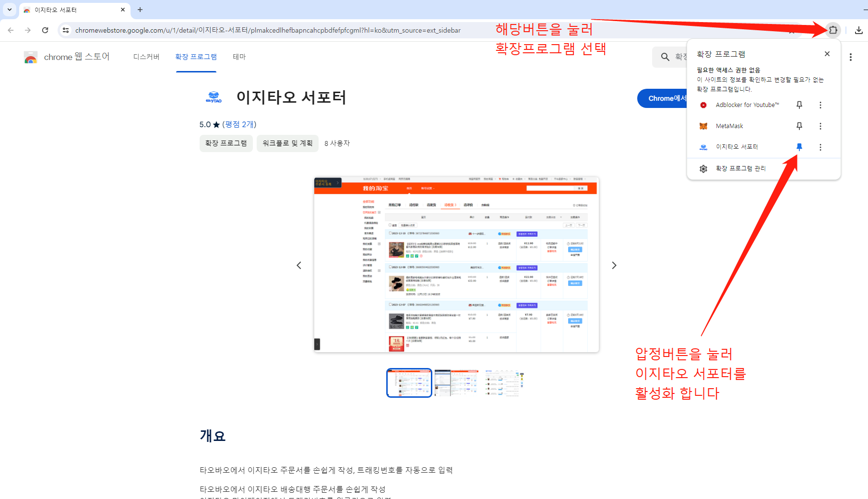Screen dimensions: 868x499
Task: Unpin the 이지타오 서포터 extension
Action: (x=799, y=147)
